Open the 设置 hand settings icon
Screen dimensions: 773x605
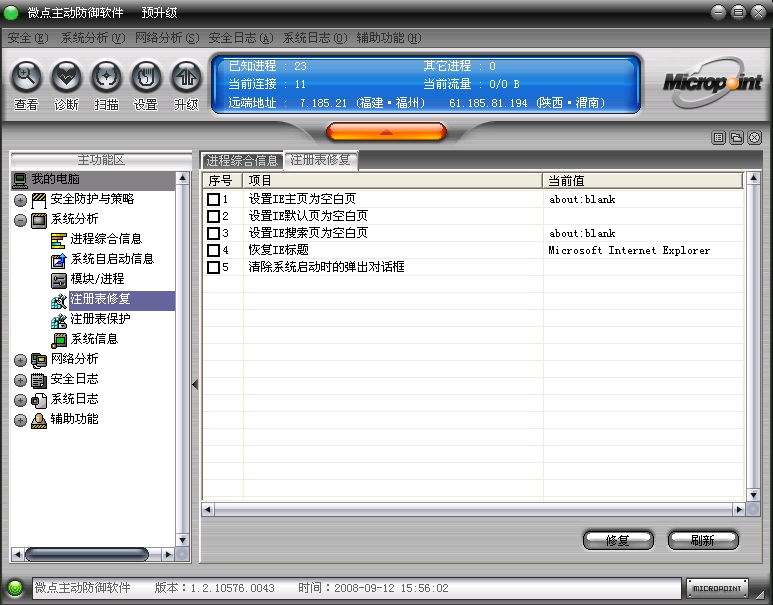pyautogui.click(x=146, y=77)
